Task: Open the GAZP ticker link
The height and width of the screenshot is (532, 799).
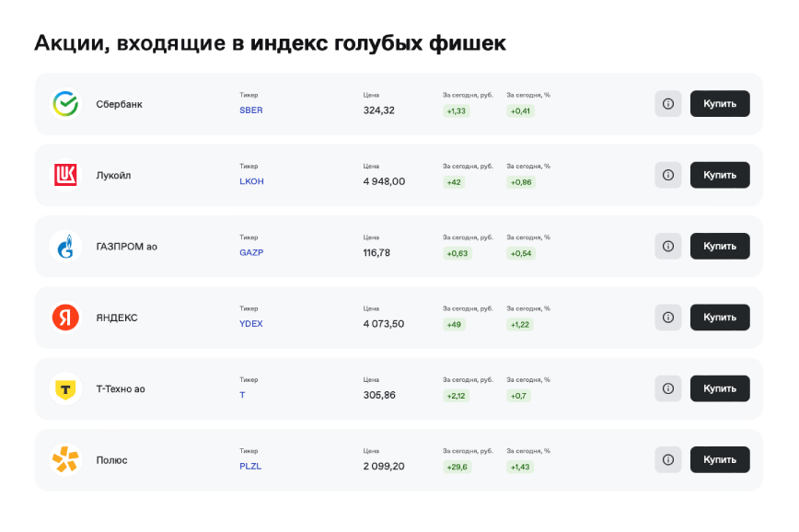Action: coord(251,253)
